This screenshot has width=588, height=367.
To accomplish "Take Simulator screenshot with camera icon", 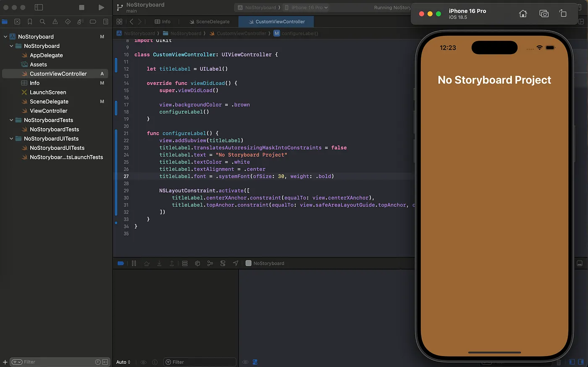I will pos(544,14).
